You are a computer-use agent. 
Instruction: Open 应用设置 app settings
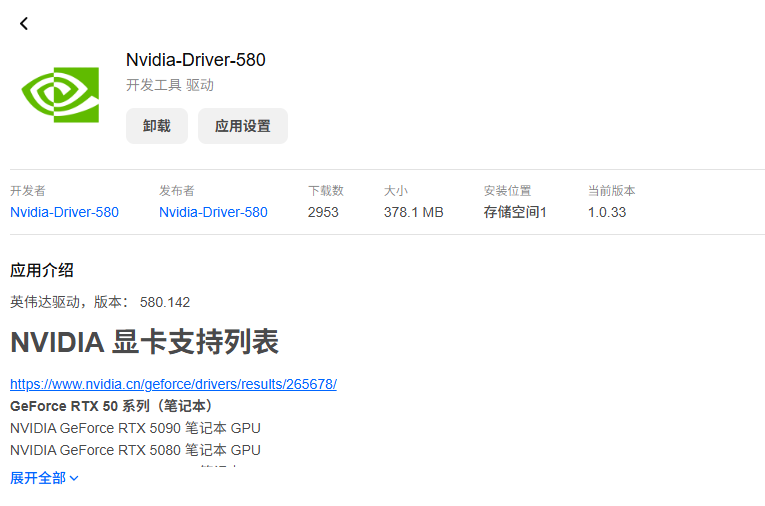tap(242, 126)
